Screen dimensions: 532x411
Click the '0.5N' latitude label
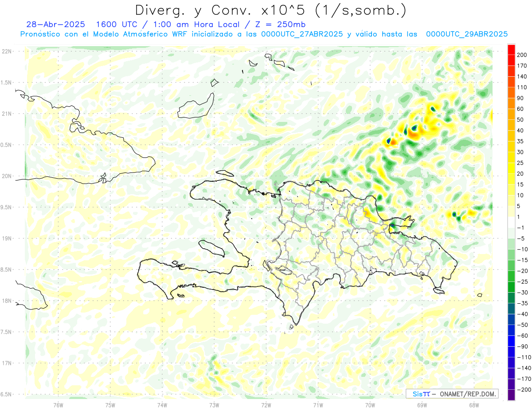(x=6, y=145)
